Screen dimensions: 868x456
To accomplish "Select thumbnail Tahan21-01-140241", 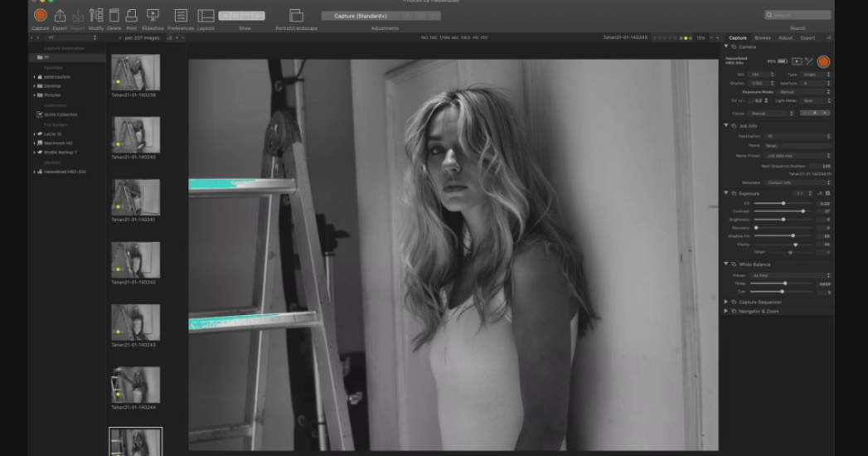I will [135, 198].
